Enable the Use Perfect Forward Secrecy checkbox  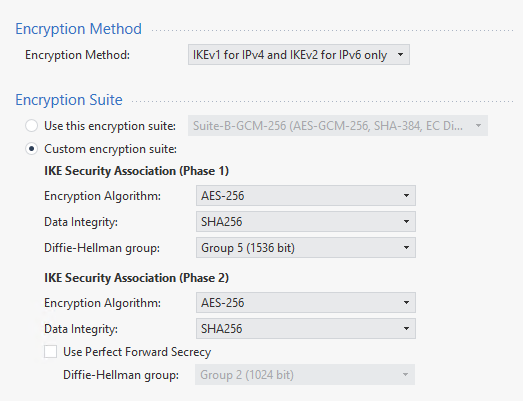coord(50,352)
